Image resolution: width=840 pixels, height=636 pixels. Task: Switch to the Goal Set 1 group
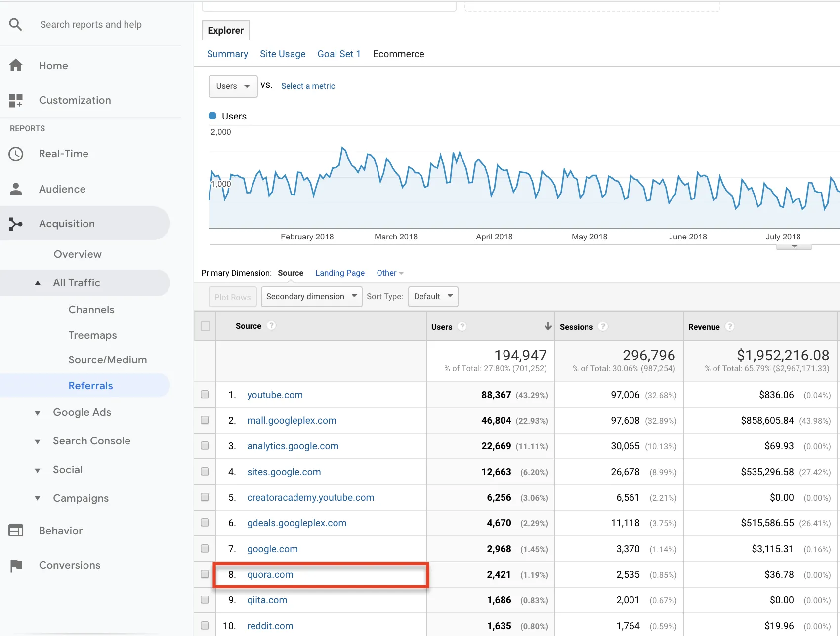(339, 54)
